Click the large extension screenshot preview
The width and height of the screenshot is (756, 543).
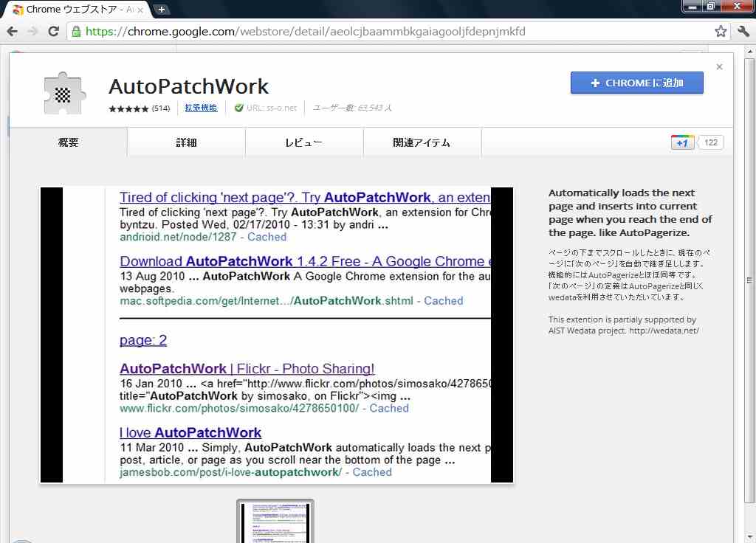(277, 335)
